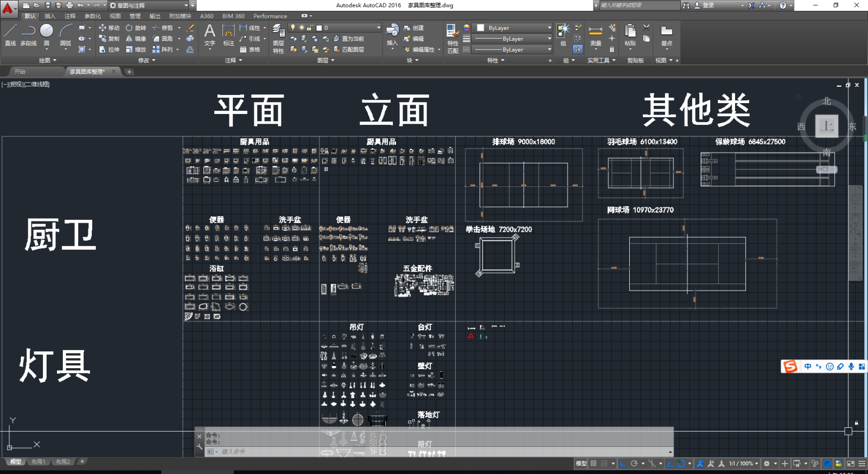
Task: Click the Table (表格) tool
Action: click(x=250, y=49)
